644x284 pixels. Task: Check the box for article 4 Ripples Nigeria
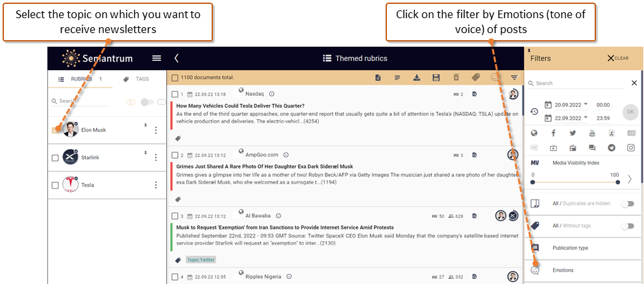click(175, 277)
